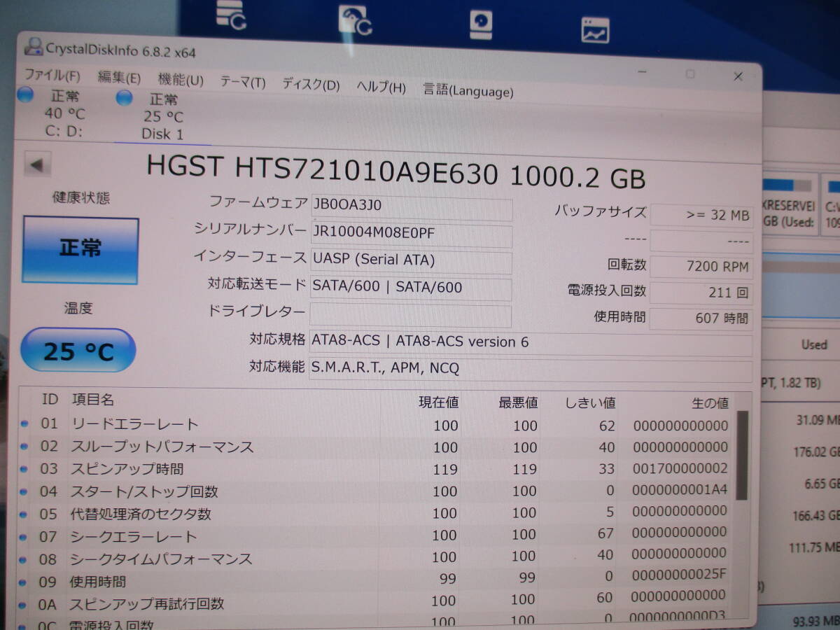Click the 最悪値 column header
Viewport: 840px width, 630px height.
point(518,403)
